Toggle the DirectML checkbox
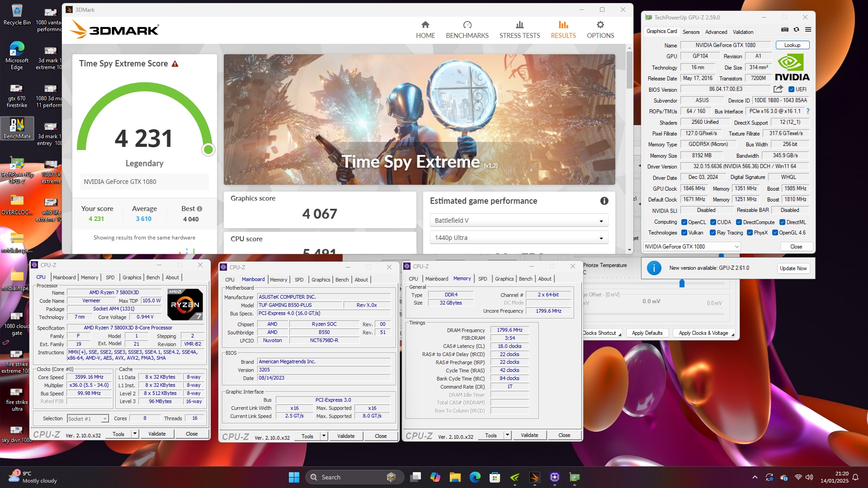The height and width of the screenshot is (488, 868). [782, 222]
